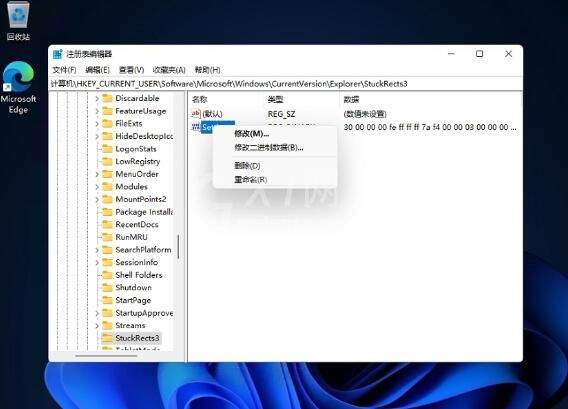Expand the MenuOrder tree node
This screenshot has height=409, width=568.
coord(97,174)
